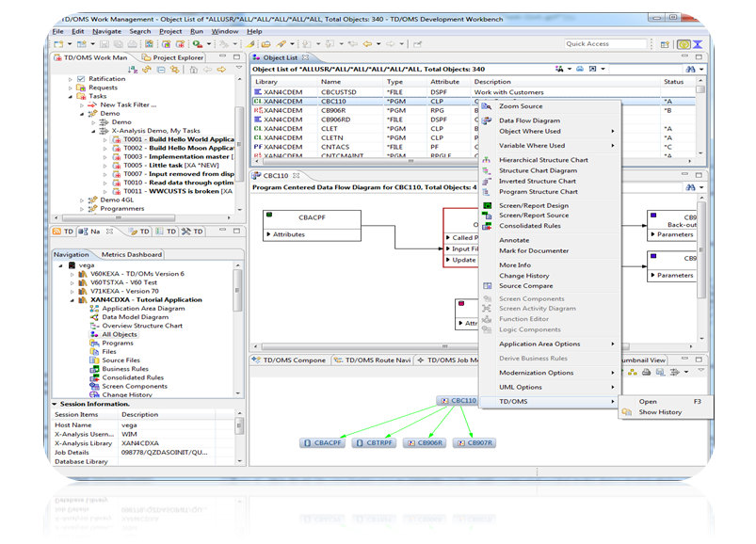The width and height of the screenshot is (756, 544).
Task: Select Business Rules in navigation tree
Action: pos(125,369)
